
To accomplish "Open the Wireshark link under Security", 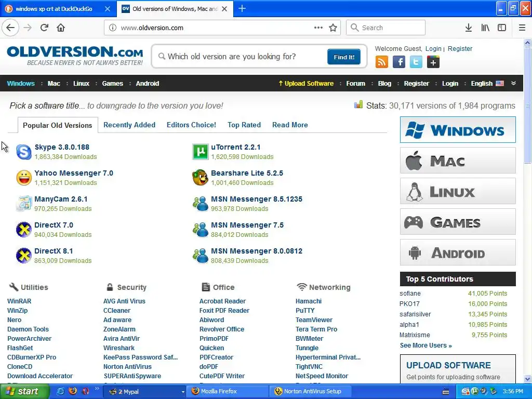I will click(119, 348).
